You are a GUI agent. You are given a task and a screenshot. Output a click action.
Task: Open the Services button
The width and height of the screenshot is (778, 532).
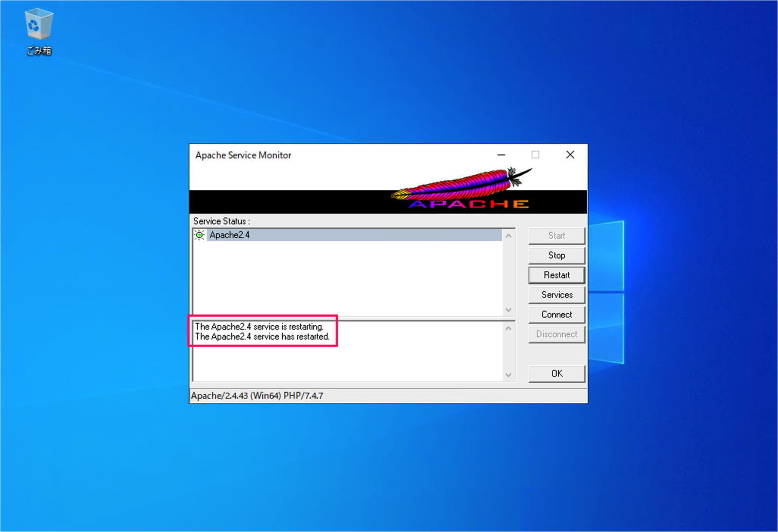pos(557,295)
